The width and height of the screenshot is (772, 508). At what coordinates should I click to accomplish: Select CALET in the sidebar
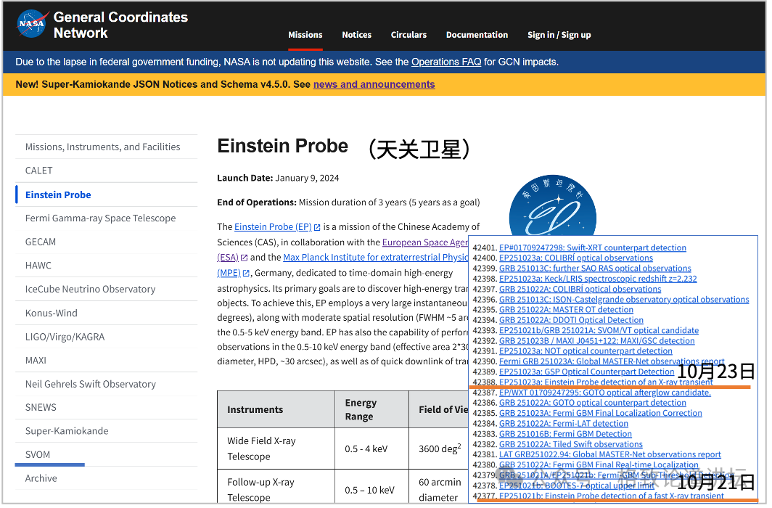tap(107, 171)
